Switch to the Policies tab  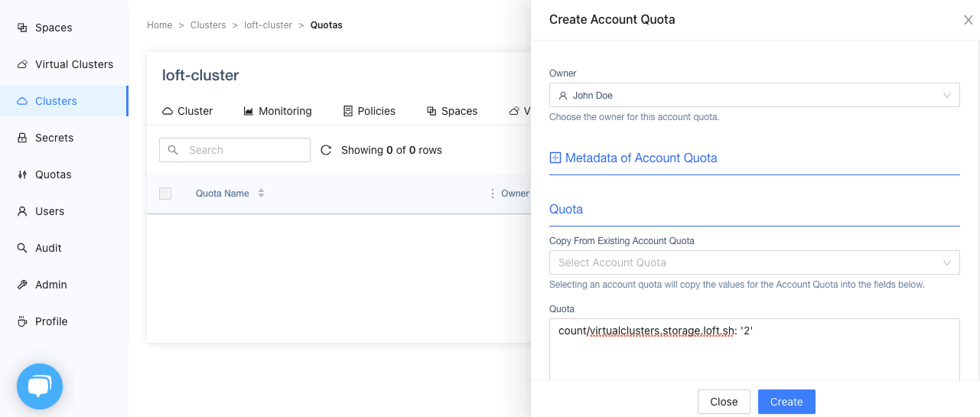[369, 111]
